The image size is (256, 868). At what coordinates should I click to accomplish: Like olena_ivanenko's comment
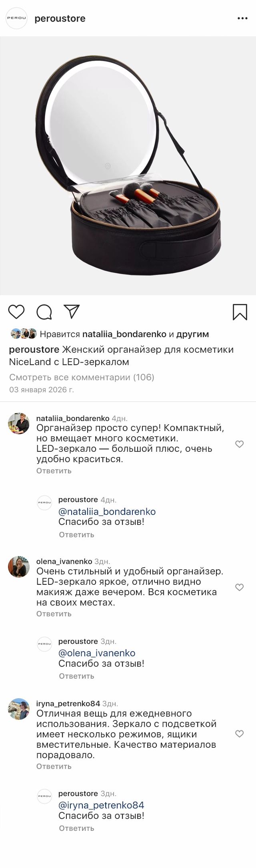[239, 587]
